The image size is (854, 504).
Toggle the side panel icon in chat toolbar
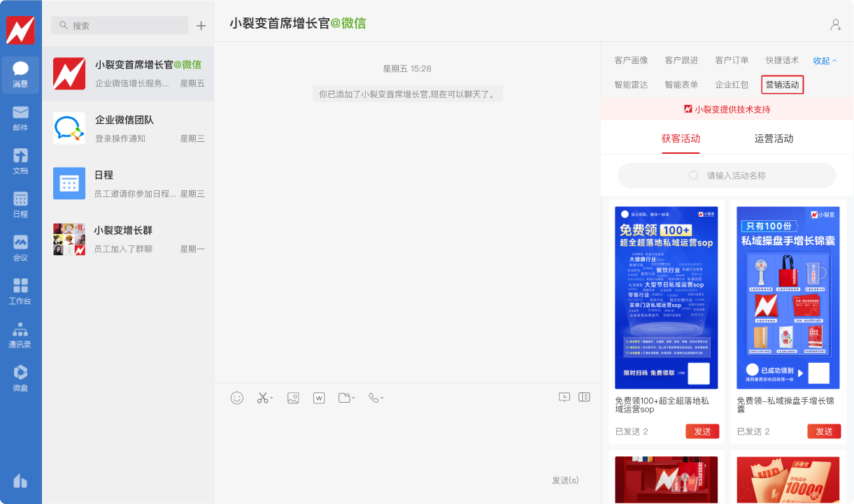pyautogui.click(x=584, y=397)
